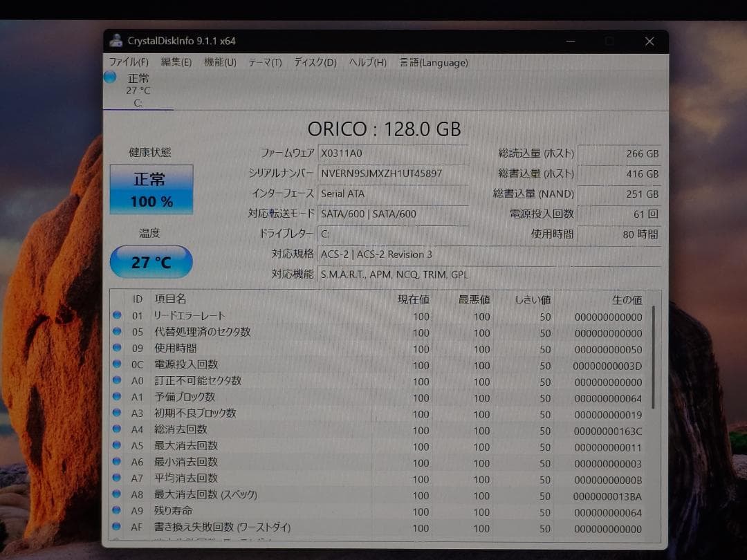
Task: Open the 言語(Language) menu
Action: [433, 62]
